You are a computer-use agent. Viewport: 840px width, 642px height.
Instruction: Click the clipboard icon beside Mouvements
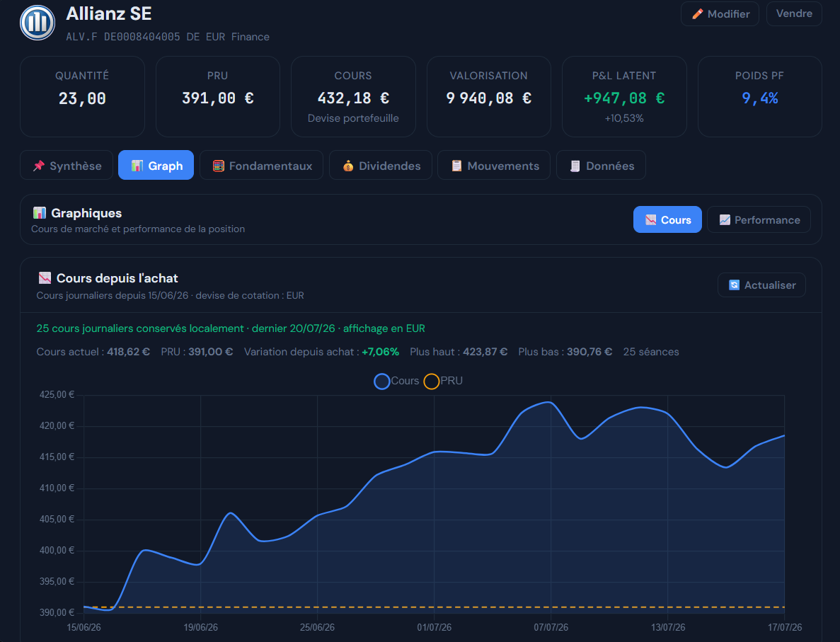coord(456,166)
